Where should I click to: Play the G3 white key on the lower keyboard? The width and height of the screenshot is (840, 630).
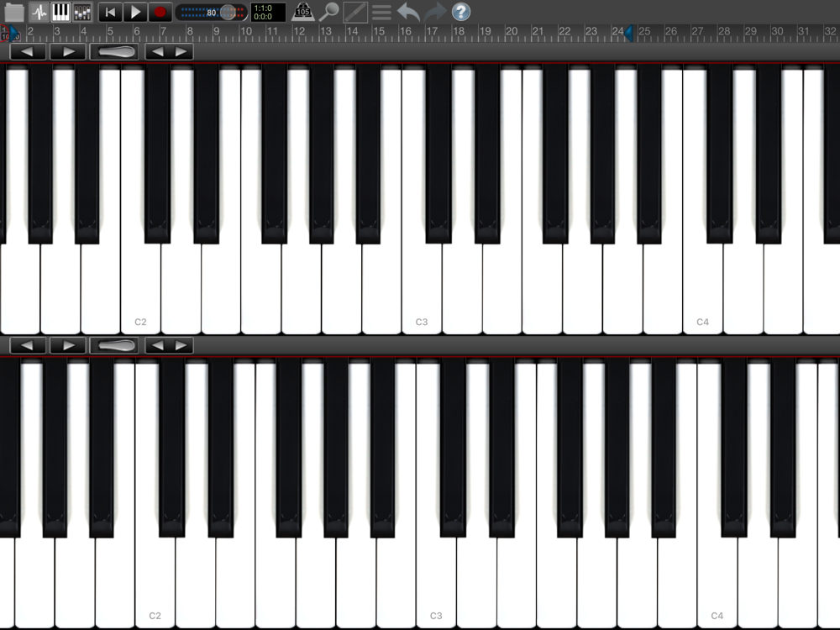tap(596, 584)
